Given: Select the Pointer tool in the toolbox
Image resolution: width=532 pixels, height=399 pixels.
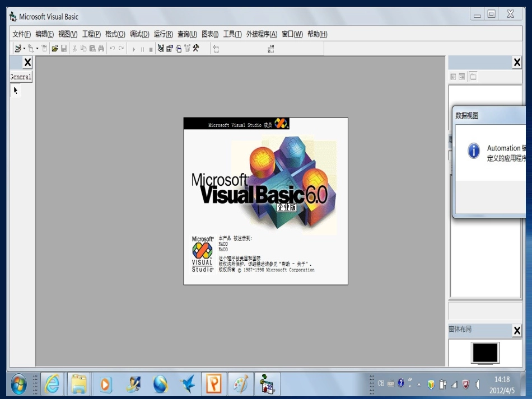Looking at the screenshot, I should coord(16,90).
